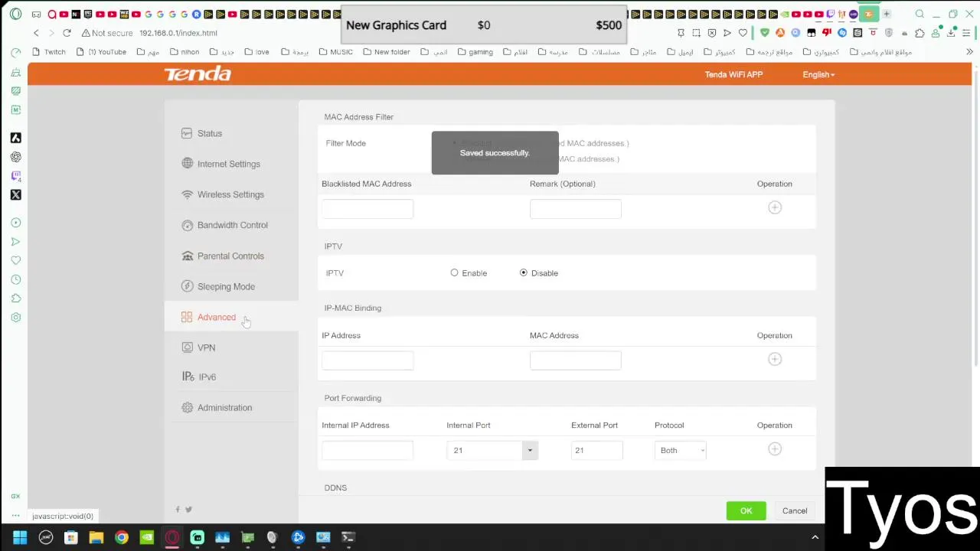
Task: Open Windows Start menu
Action: click(x=20, y=537)
